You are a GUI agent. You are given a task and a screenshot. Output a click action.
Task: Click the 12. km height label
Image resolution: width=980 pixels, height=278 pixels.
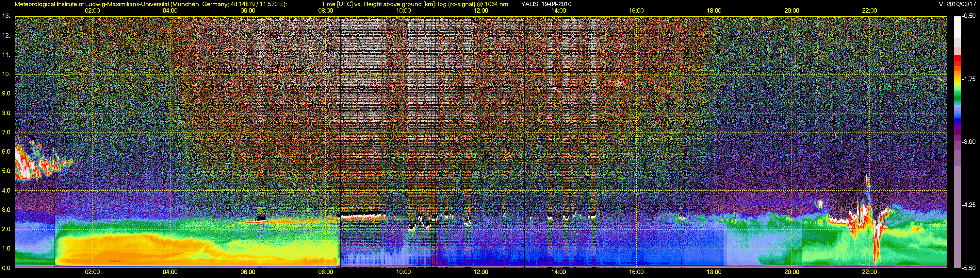point(6,35)
